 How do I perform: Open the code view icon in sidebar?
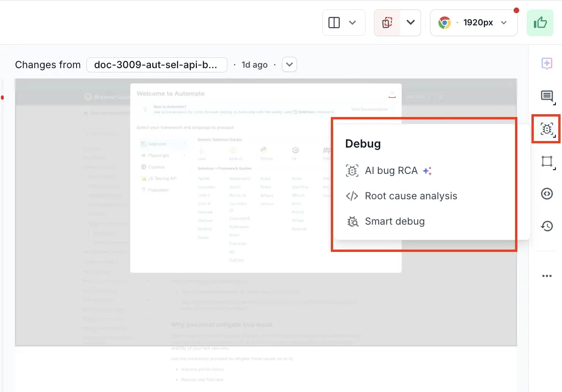(547, 194)
